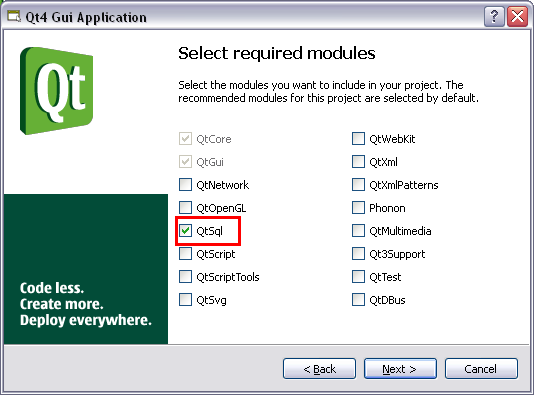Uncheck the QtSql module checkbox
Viewport: 534px width, 395px height.
pos(185,231)
